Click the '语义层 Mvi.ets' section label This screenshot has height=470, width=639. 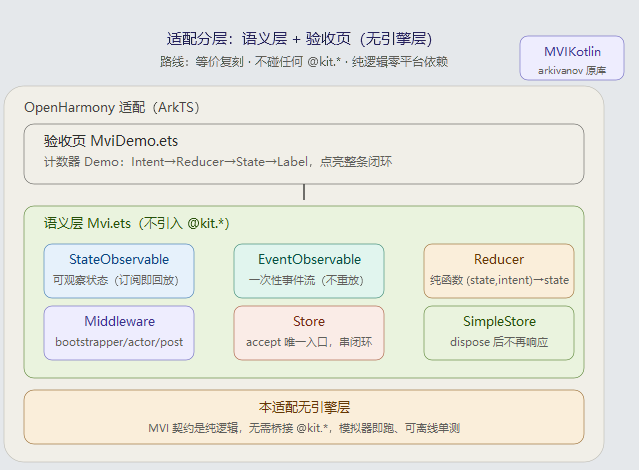pyautogui.click(x=137, y=223)
